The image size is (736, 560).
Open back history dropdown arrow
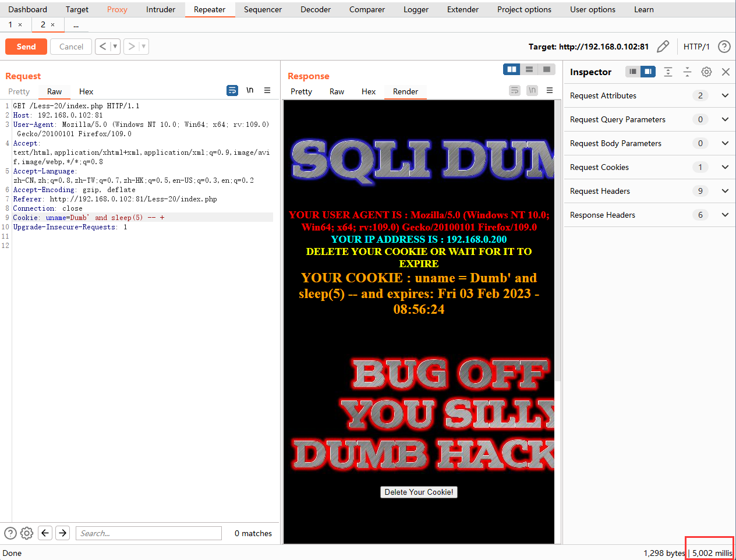pyautogui.click(x=115, y=47)
